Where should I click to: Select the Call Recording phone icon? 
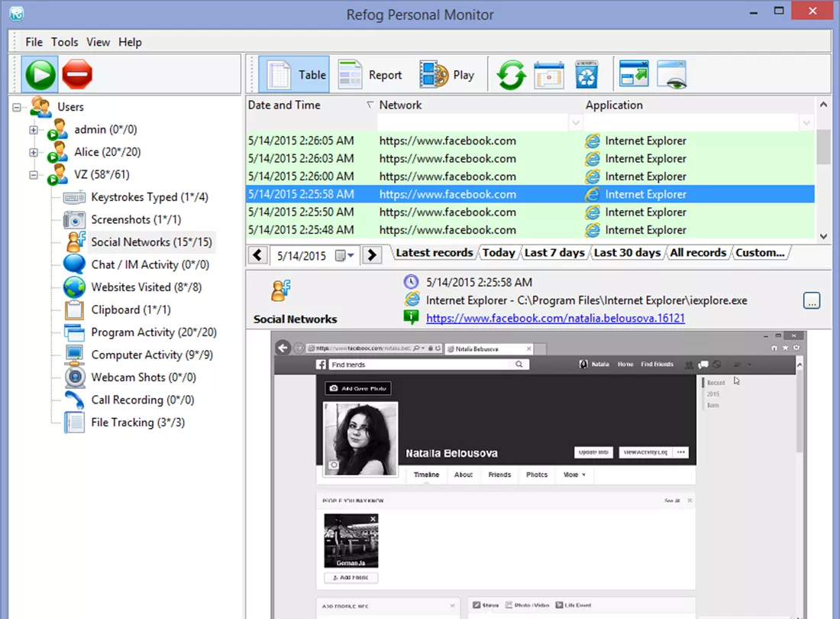[x=74, y=400]
